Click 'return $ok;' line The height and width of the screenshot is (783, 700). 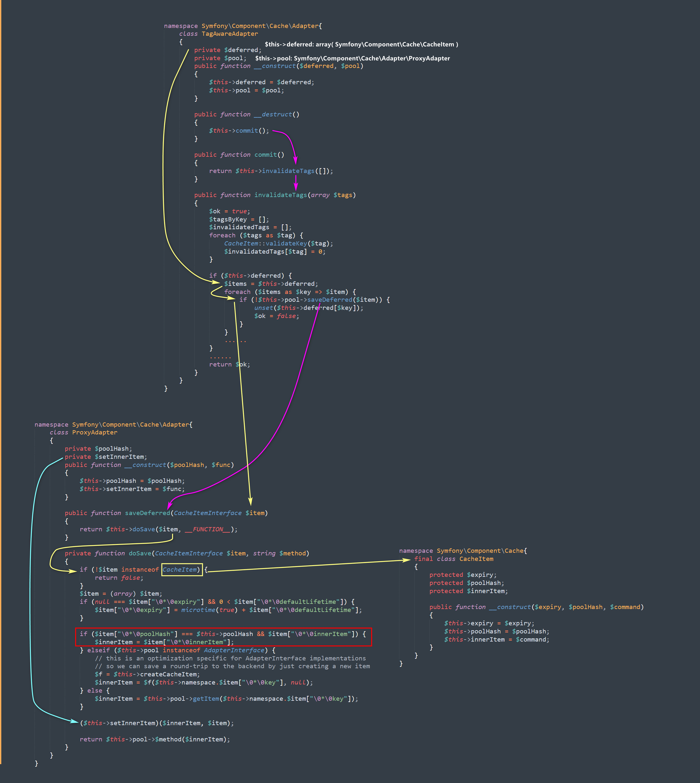coord(230,364)
